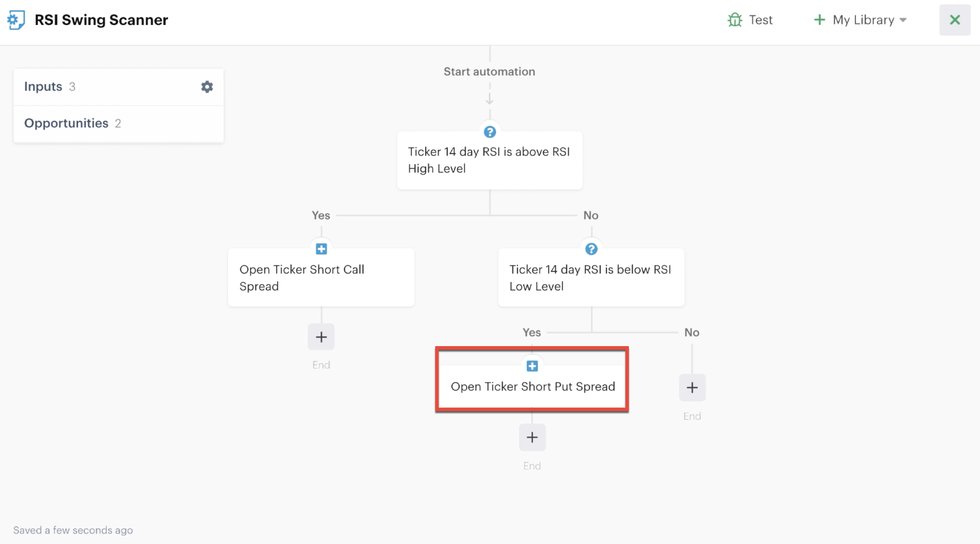Click the blue plus icon on Short Put Spread
Screen dimensions: 980x544
pyautogui.click(x=532, y=366)
